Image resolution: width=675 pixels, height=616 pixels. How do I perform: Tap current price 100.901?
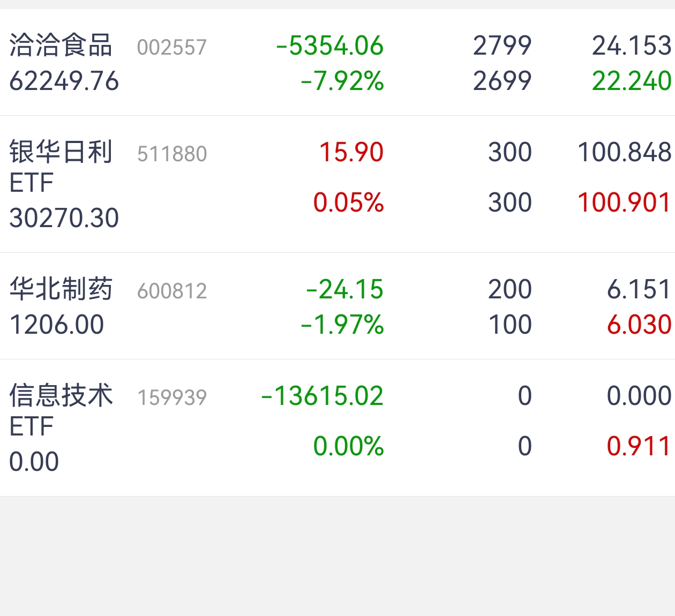pyautogui.click(x=624, y=202)
